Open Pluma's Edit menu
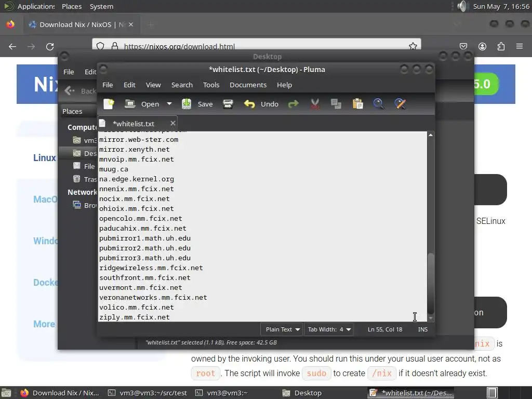532x399 pixels. click(129, 85)
